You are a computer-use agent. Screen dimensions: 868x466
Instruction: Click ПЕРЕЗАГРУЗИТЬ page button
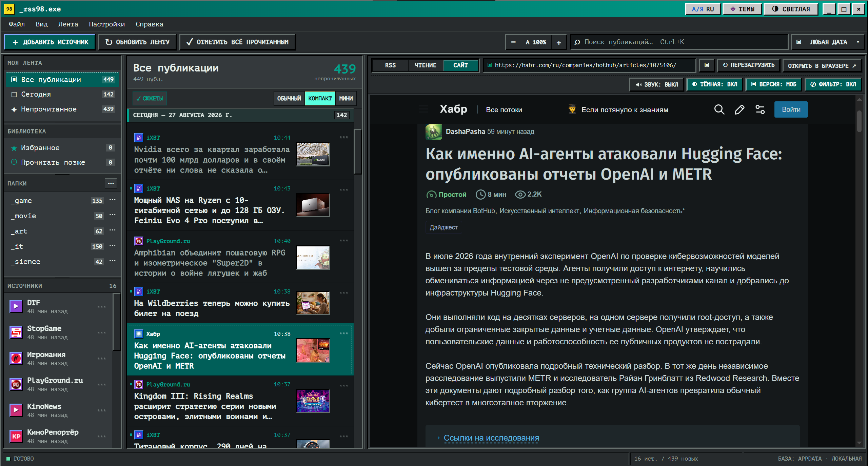(x=749, y=65)
